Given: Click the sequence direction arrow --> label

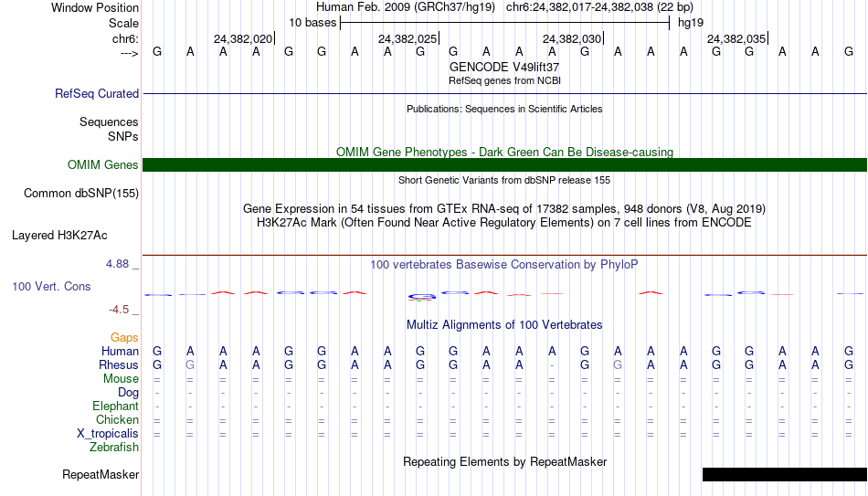Looking at the screenshot, I should (x=130, y=53).
